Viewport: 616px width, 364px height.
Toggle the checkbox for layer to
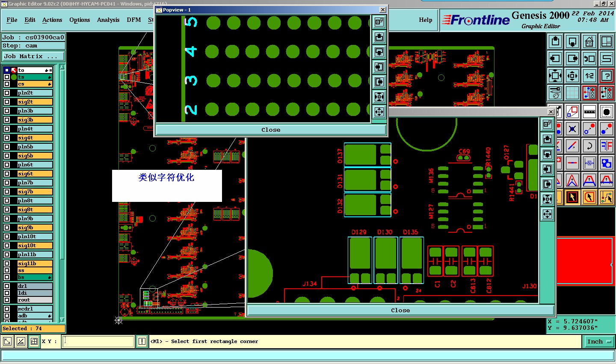click(x=7, y=70)
